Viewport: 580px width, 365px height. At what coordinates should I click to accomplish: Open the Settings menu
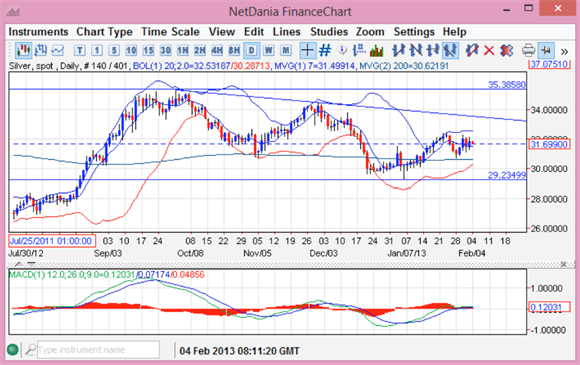point(414,32)
